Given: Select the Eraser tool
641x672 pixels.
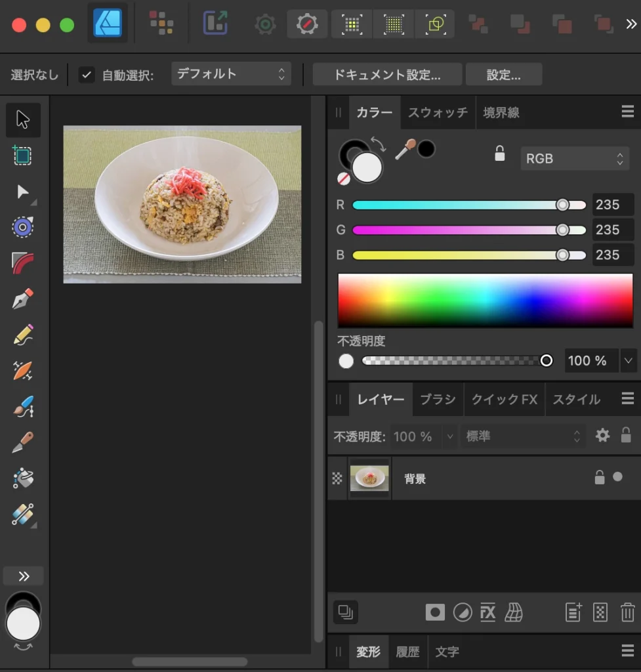Looking at the screenshot, I should click(23, 443).
